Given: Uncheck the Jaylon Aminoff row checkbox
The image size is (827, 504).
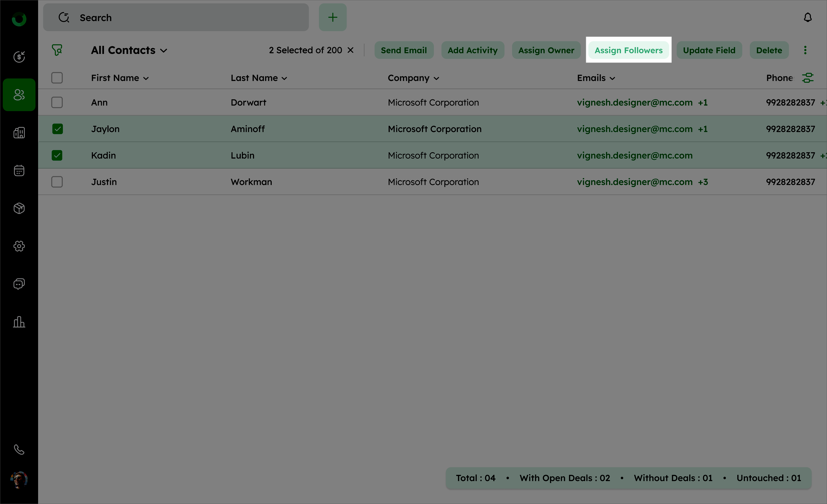Looking at the screenshot, I should click(x=57, y=129).
